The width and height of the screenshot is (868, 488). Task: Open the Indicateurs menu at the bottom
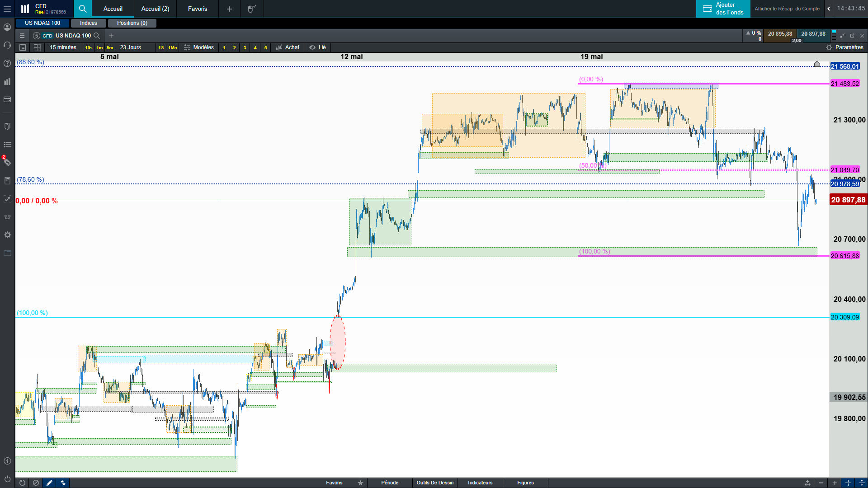480,483
